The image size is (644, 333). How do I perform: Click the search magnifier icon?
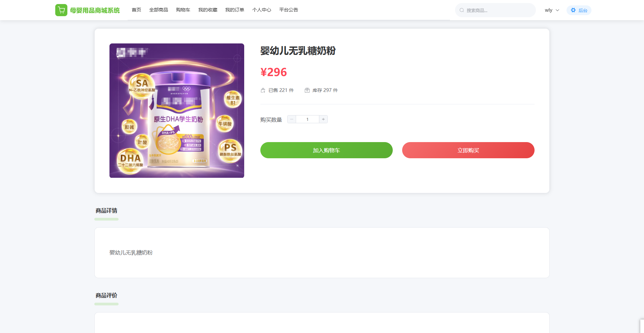click(462, 10)
